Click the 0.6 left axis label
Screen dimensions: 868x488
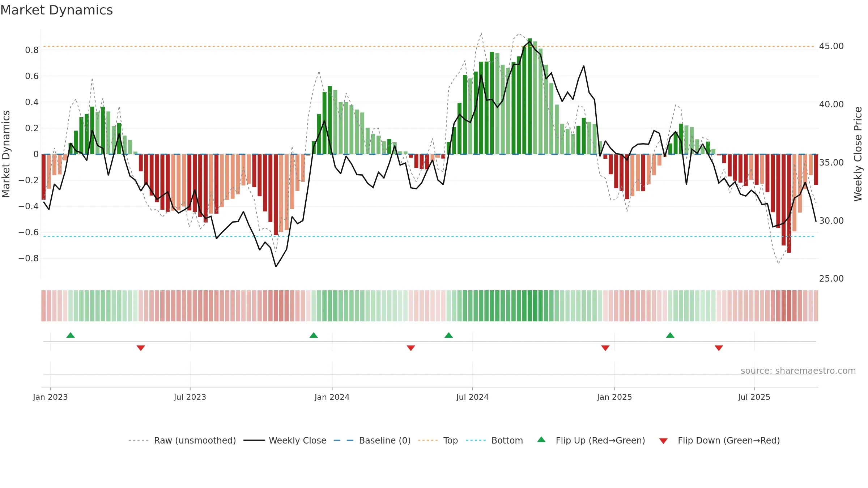(32, 76)
